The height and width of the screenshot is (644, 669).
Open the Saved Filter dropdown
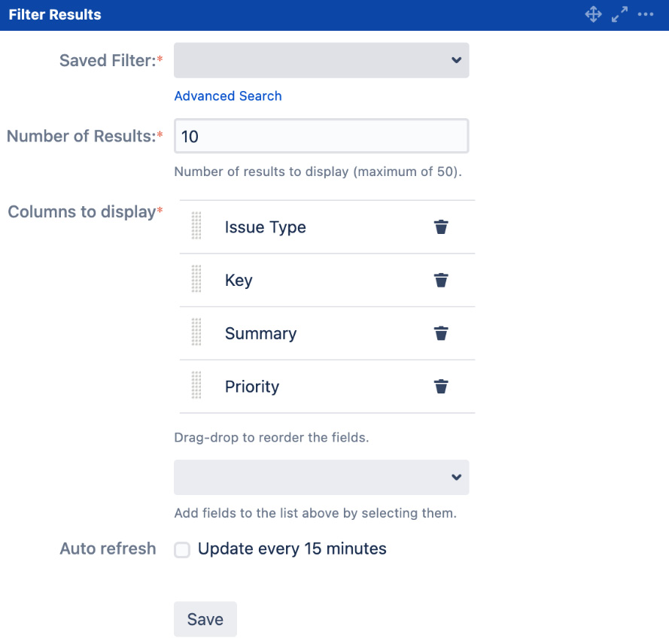coord(321,60)
